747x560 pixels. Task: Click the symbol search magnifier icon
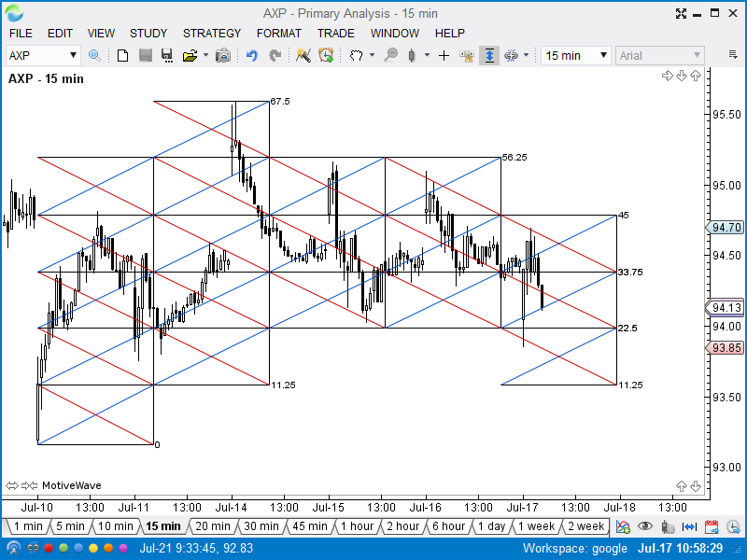click(x=94, y=56)
